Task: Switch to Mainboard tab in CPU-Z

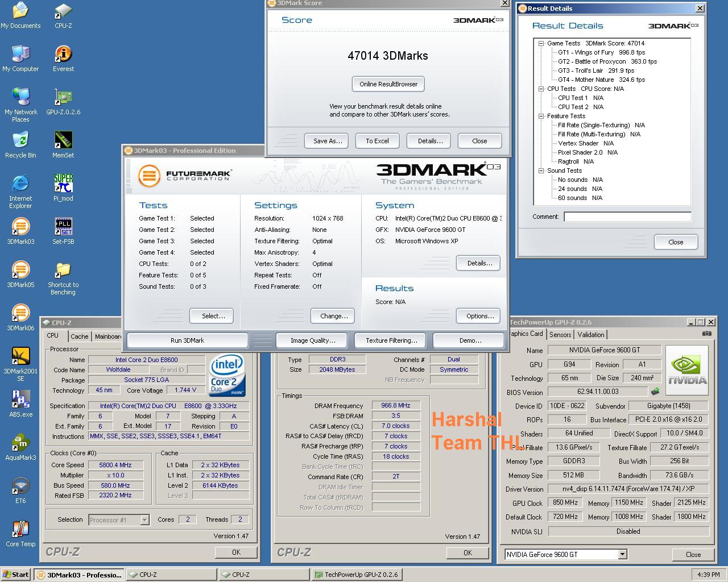Action: (x=108, y=336)
